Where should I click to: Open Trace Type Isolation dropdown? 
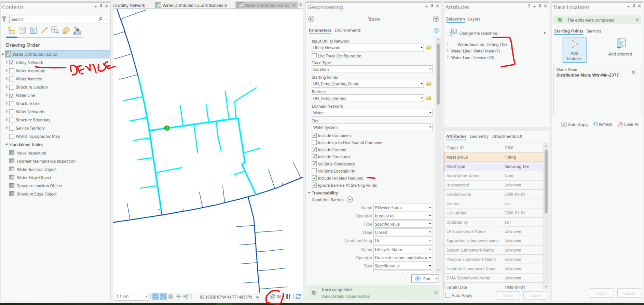coord(372,69)
